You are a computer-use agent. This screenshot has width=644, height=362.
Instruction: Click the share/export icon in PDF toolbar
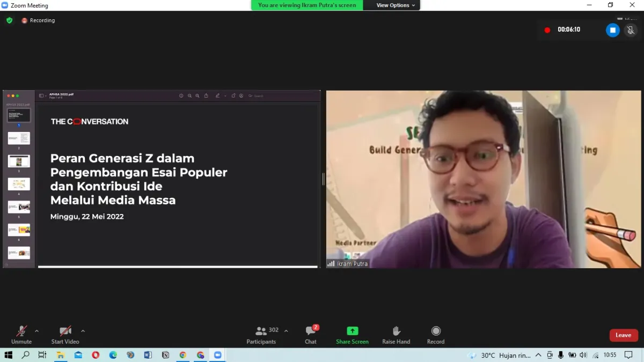tap(207, 96)
